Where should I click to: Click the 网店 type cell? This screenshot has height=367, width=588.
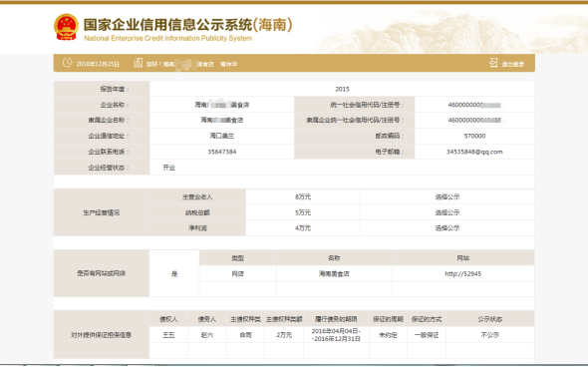pyautogui.click(x=238, y=274)
